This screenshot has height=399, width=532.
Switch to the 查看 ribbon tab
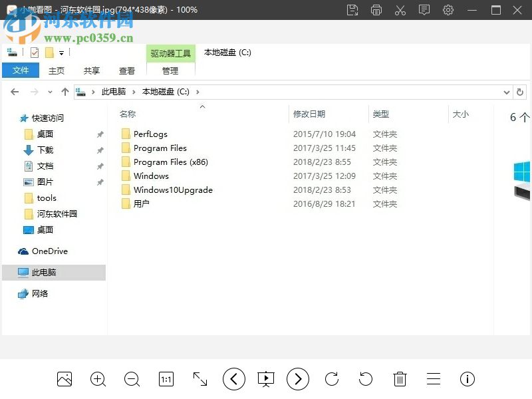point(126,70)
